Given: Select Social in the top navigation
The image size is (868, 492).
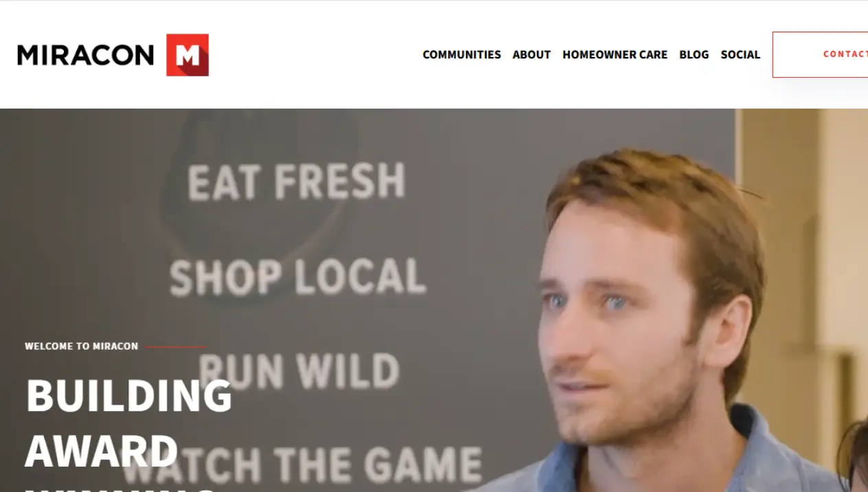Looking at the screenshot, I should tap(740, 54).
